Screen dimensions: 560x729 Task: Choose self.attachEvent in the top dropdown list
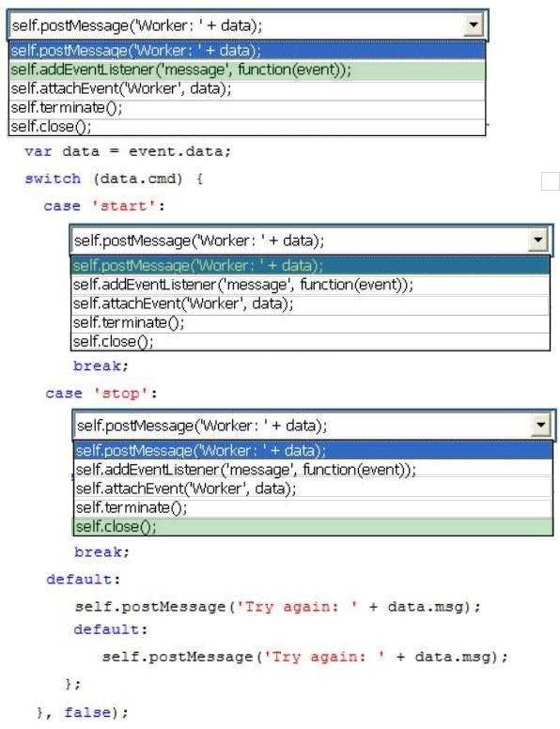pyautogui.click(x=247, y=89)
